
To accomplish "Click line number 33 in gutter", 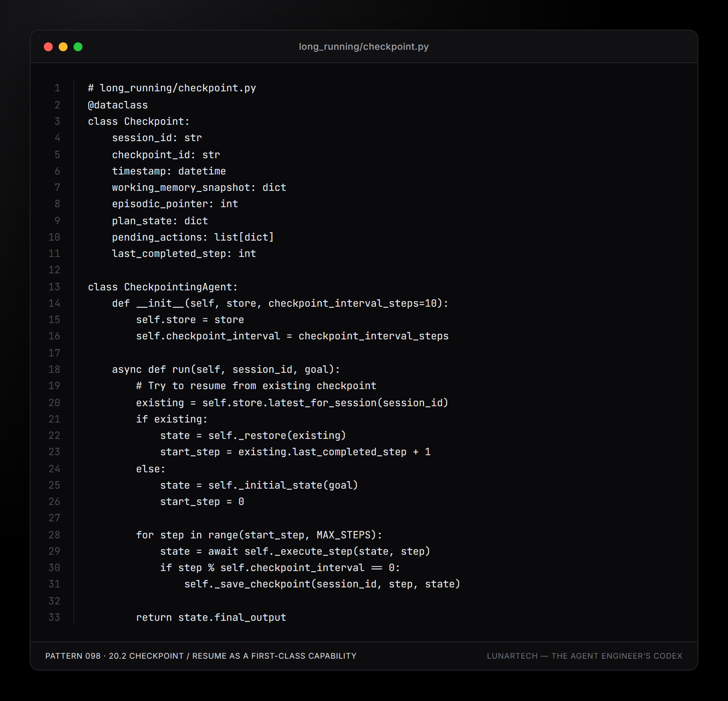I will pyautogui.click(x=54, y=617).
